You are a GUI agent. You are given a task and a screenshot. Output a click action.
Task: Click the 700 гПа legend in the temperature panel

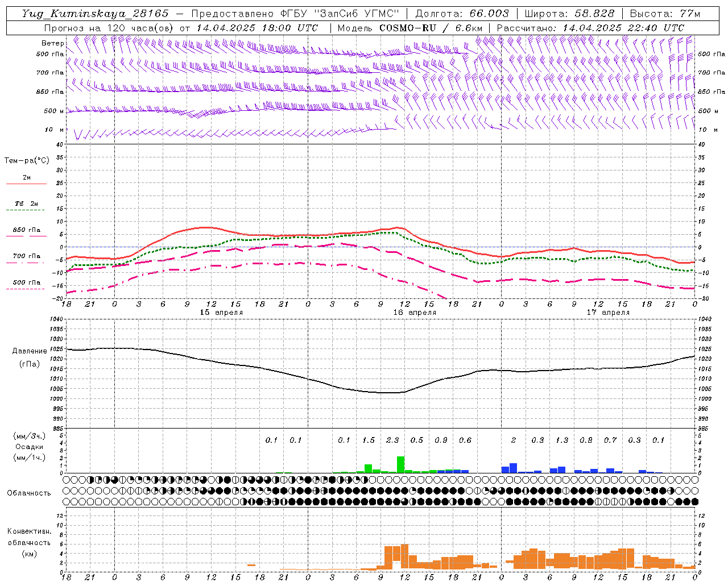pyautogui.click(x=27, y=256)
